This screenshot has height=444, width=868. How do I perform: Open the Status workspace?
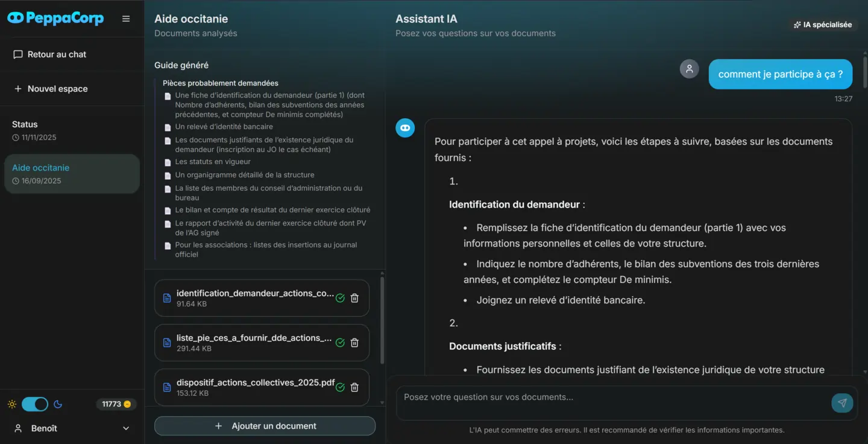(x=72, y=130)
